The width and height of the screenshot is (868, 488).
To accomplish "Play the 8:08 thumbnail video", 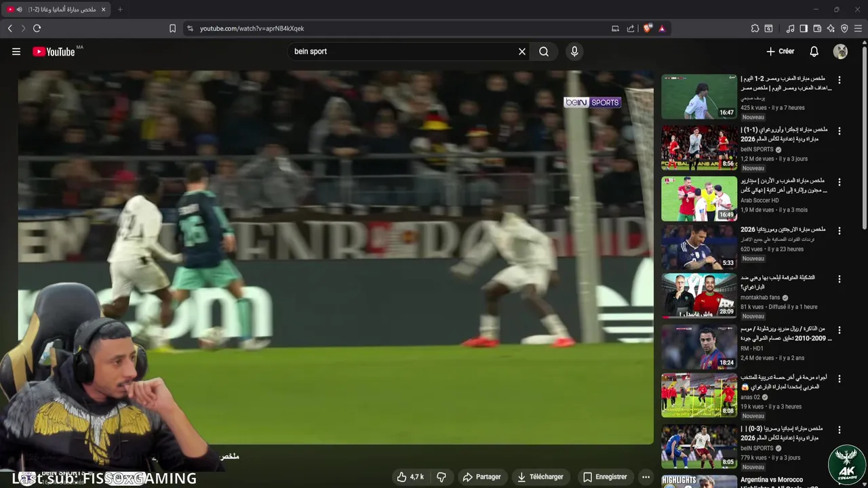I will [699, 395].
